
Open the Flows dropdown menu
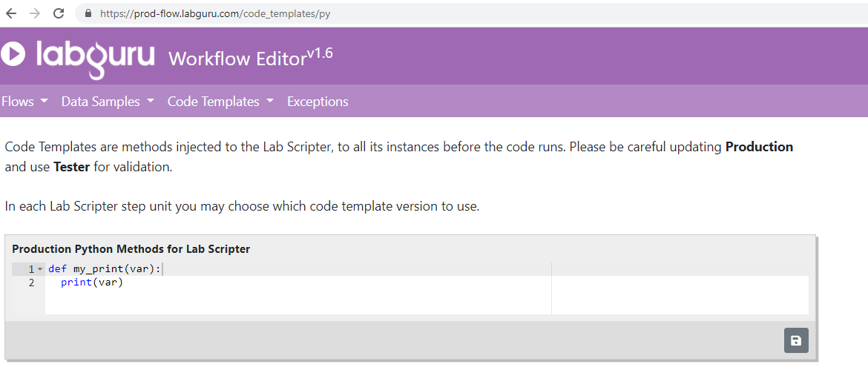coord(24,102)
